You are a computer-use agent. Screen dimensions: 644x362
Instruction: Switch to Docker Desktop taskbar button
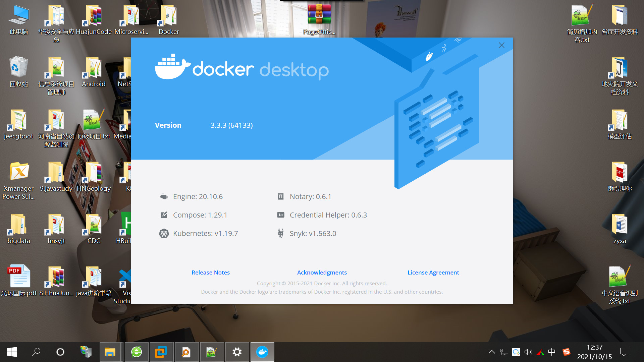coord(262,352)
